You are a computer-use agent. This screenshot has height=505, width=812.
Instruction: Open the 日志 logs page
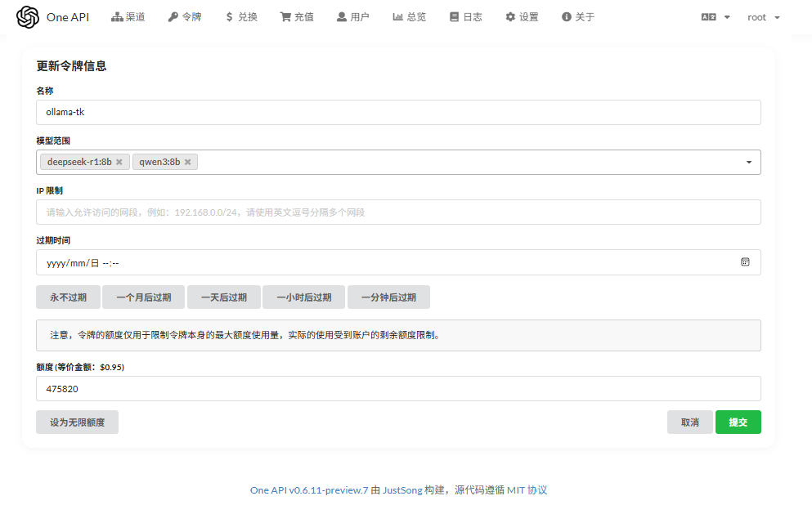tap(465, 17)
